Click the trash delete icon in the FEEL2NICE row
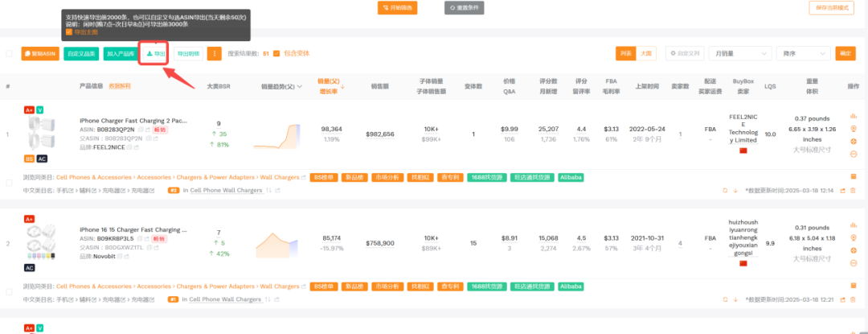Screen dimensions: 868x334 [x=853, y=191]
